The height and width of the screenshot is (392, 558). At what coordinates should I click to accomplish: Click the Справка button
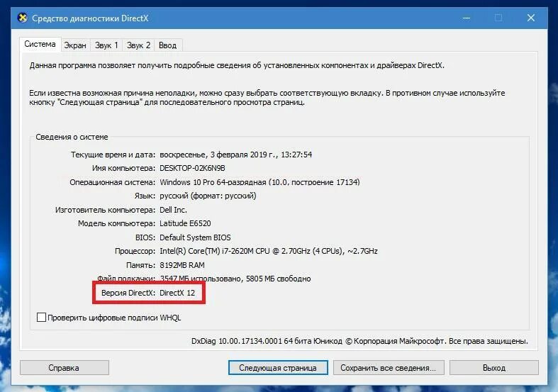[64, 368]
